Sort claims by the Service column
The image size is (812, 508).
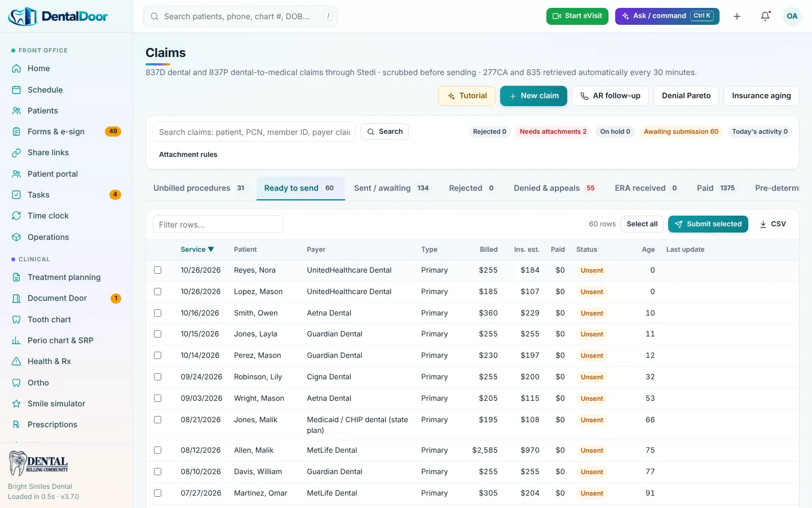tap(197, 249)
